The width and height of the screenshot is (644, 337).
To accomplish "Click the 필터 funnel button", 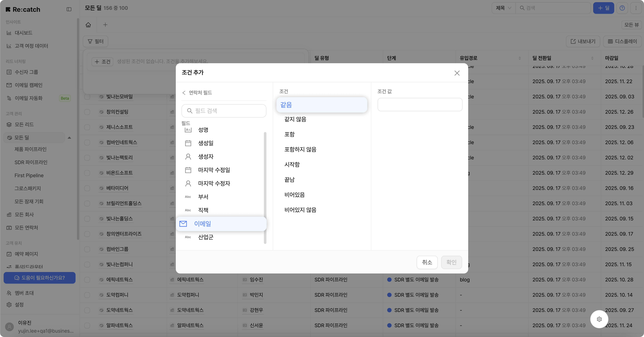I will pyautogui.click(x=96, y=41).
